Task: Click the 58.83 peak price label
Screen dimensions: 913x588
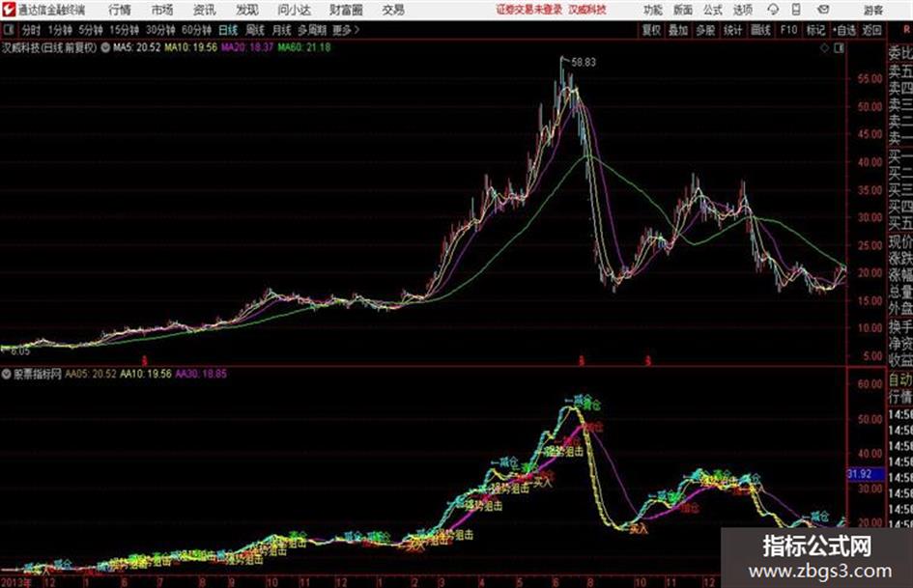Action: click(584, 63)
